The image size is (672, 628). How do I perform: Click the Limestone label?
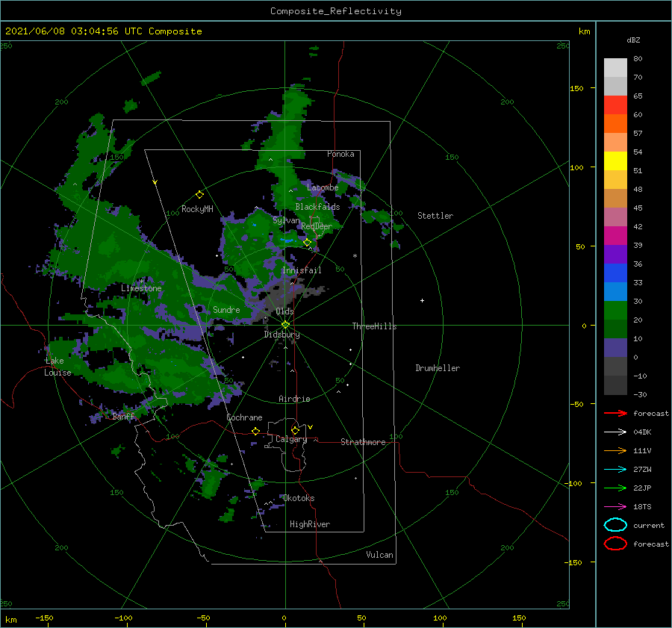tap(141, 288)
